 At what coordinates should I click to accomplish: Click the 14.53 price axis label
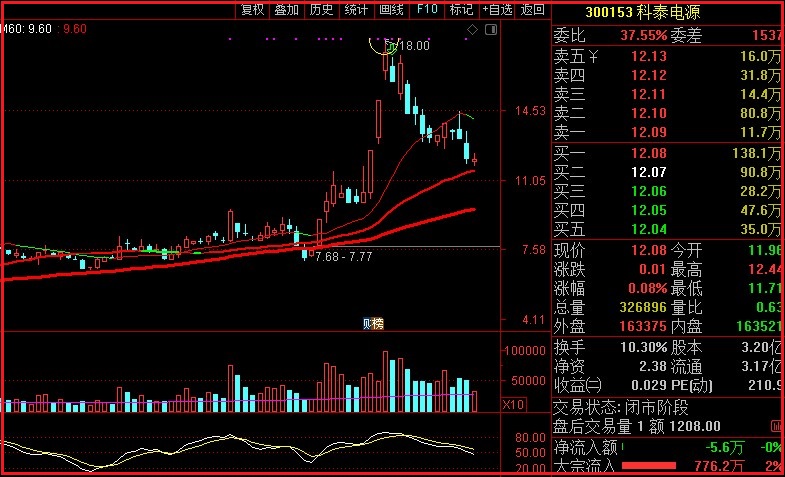[x=530, y=111]
